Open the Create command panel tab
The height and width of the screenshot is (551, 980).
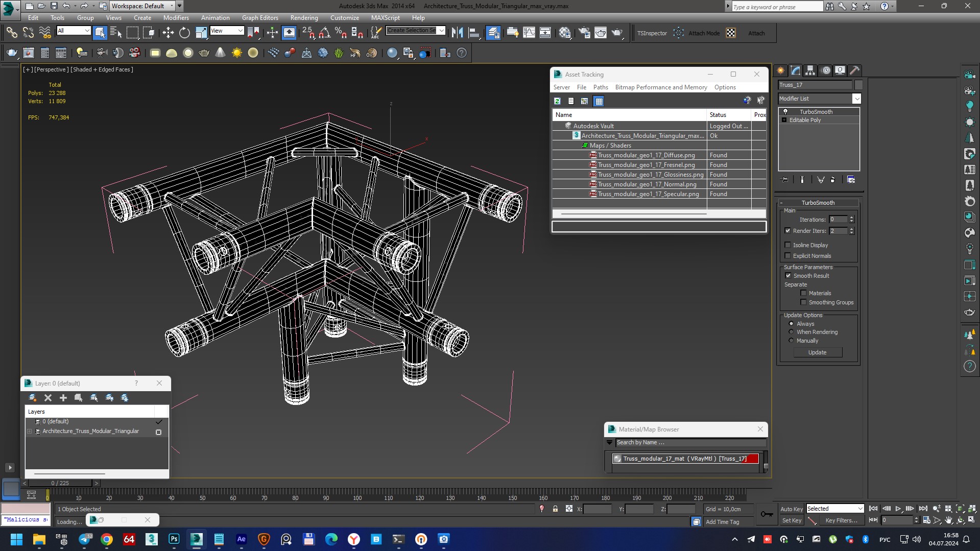781,70
